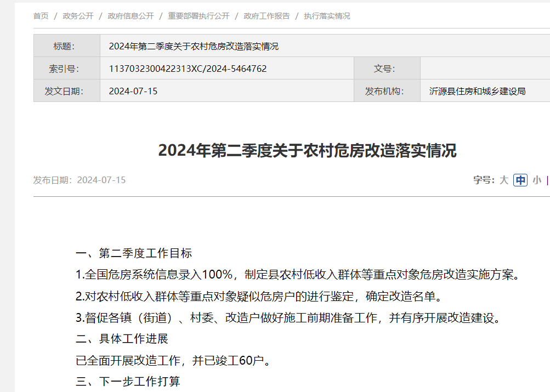
Task: Open the 政务公开 breadcrumb link
Action: point(78,16)
